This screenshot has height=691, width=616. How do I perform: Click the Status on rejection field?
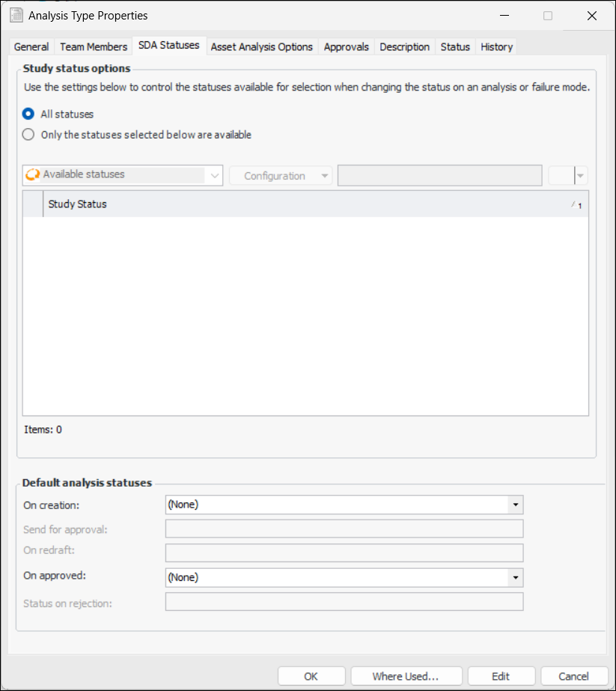tap(344, 602)
